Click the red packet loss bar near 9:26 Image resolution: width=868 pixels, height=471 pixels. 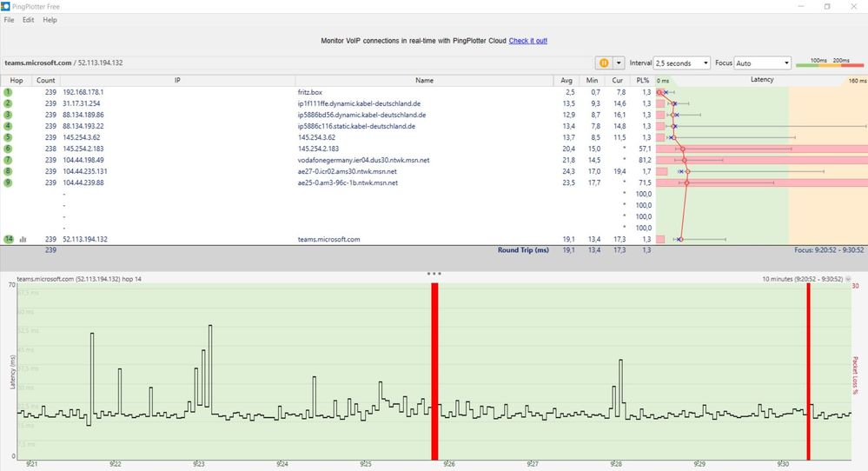(x=434, y=371)
